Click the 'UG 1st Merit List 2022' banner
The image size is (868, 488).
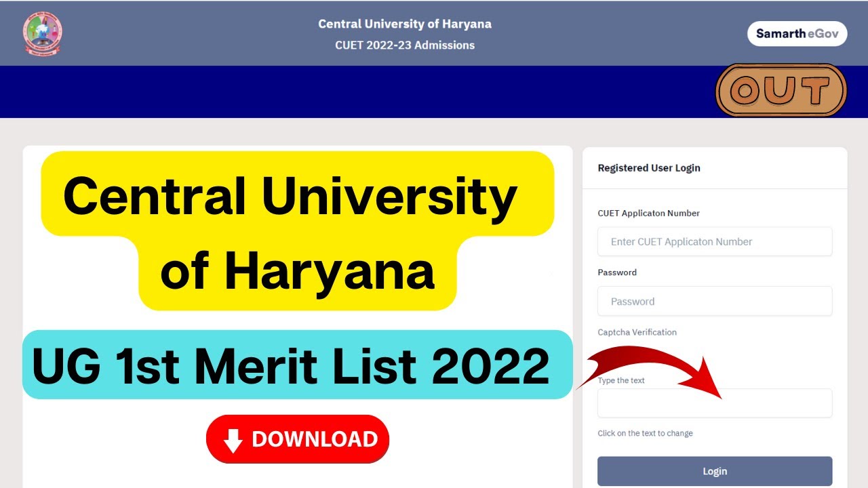[x=297, y=365]
